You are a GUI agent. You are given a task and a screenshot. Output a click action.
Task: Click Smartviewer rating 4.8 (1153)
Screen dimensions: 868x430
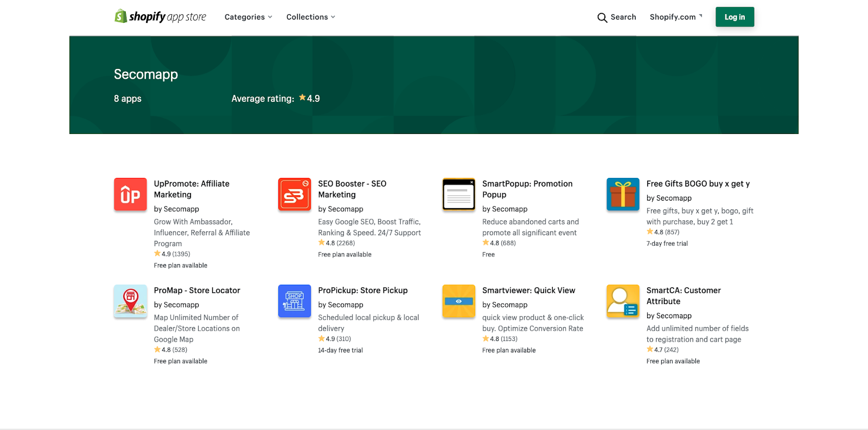[x=500, y=339]
